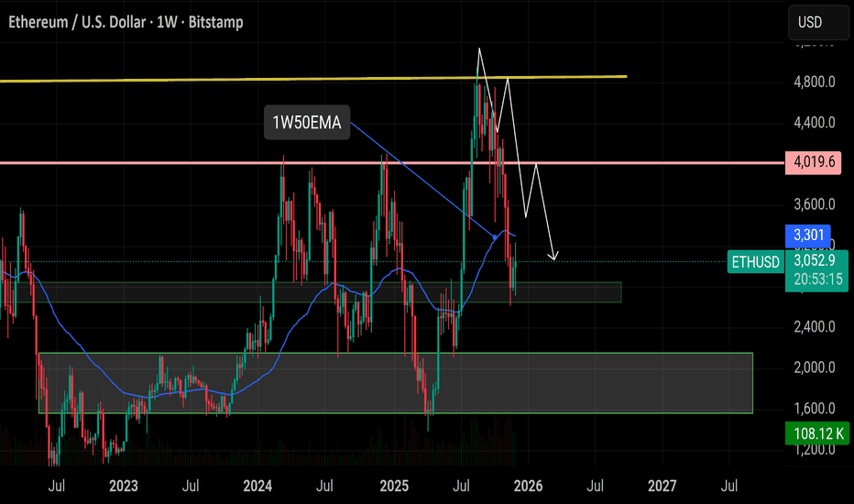This screenshot has height=504, width=854.
Task: Click the 2026 label on the time axis
Action: [529, 483]
